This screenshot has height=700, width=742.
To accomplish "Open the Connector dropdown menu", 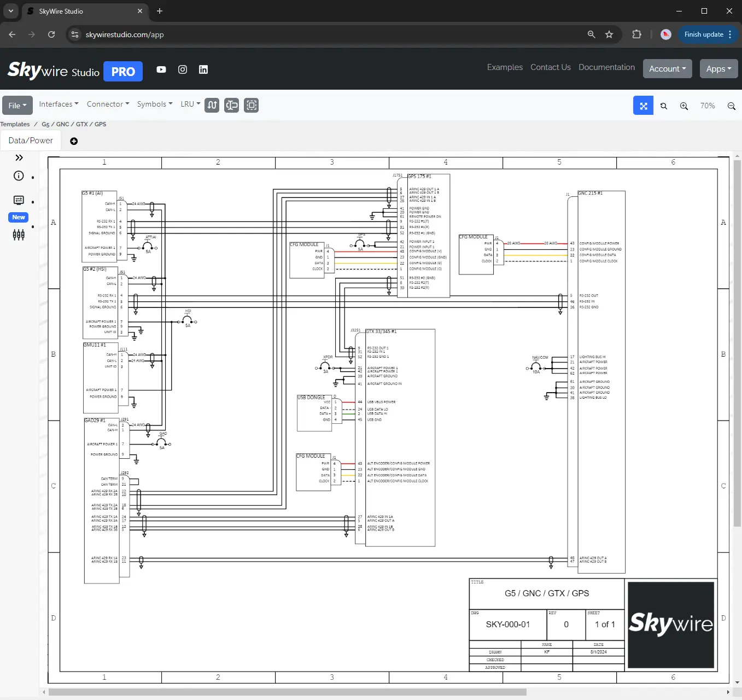I will pos(108,104).
